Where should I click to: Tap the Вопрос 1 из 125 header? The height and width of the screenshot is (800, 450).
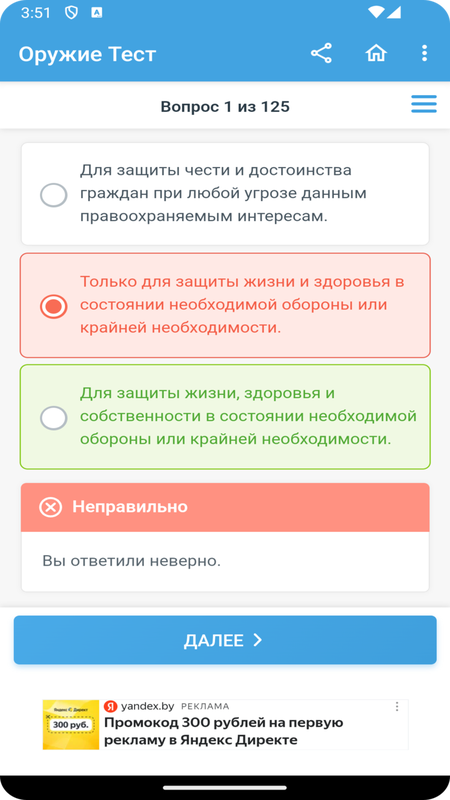pos(225,107)
